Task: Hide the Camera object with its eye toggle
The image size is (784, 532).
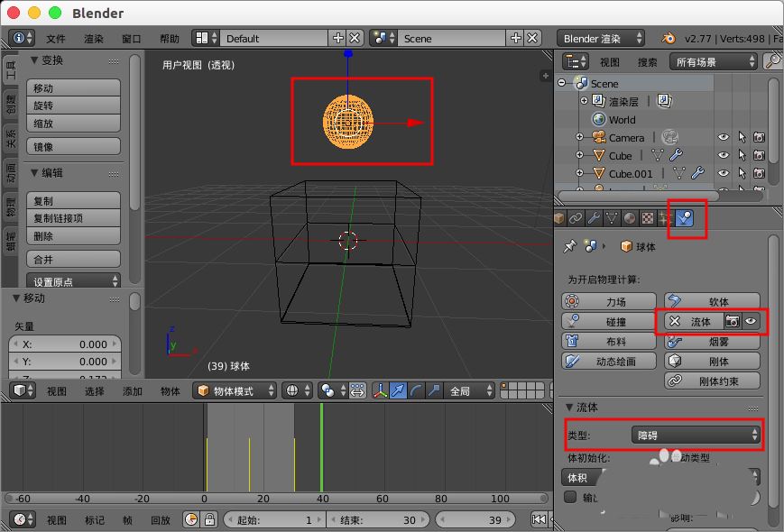Action: pos(724,137)
